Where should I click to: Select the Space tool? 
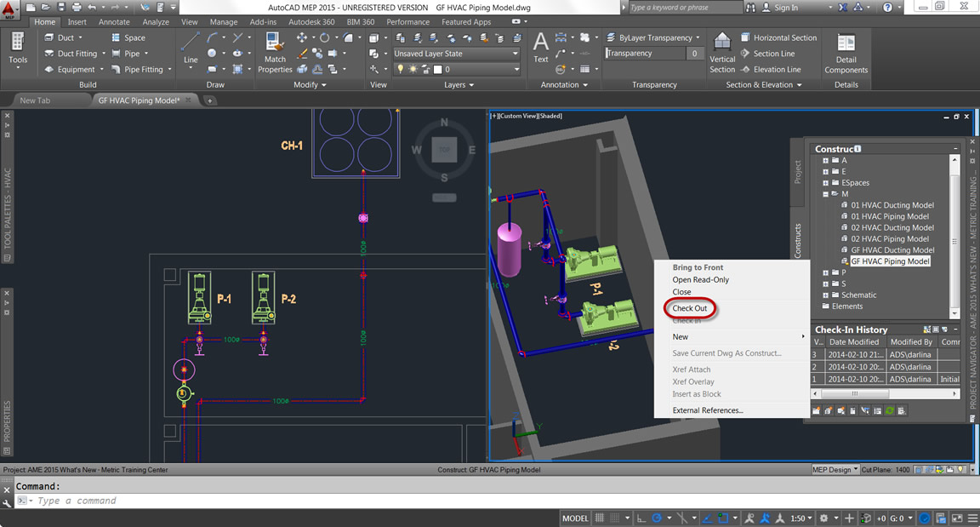pyautogui.click(x=128, y=37)
